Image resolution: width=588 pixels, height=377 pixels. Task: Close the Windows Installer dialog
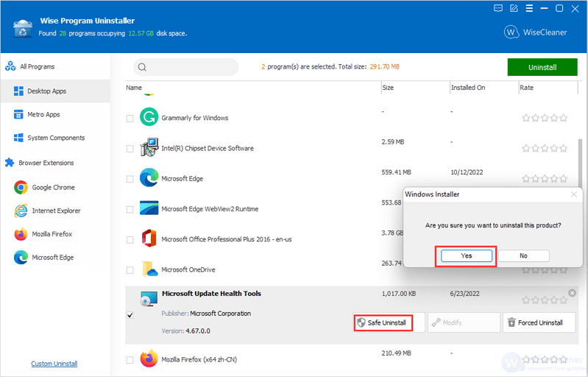574,194
